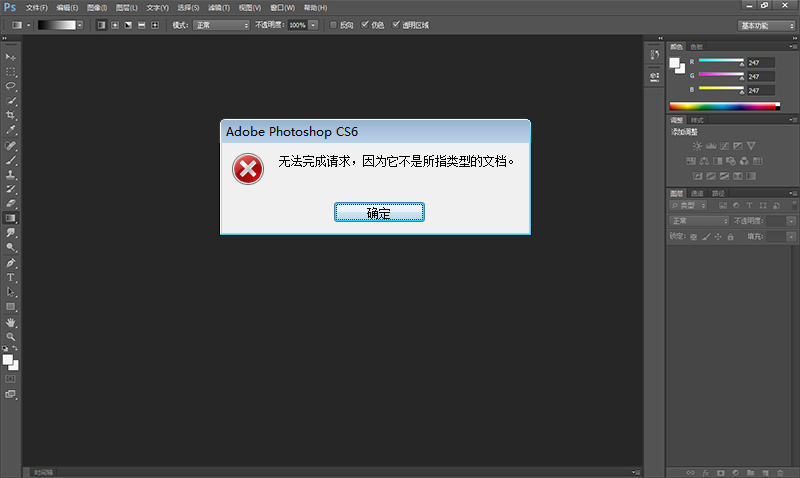Viewport: 800px width, 478px height.
Task: Choose diamond gradient style in options bar
Action: (x=155, y=25)
